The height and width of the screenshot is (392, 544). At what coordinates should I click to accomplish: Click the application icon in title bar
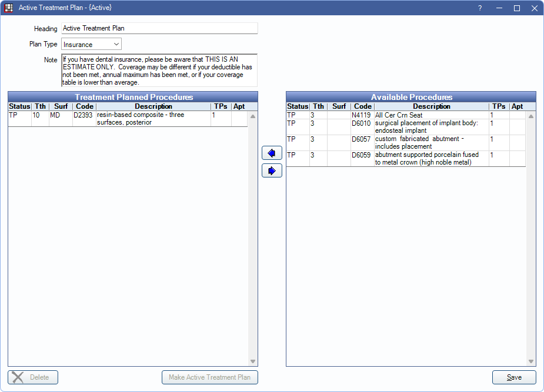9,8
